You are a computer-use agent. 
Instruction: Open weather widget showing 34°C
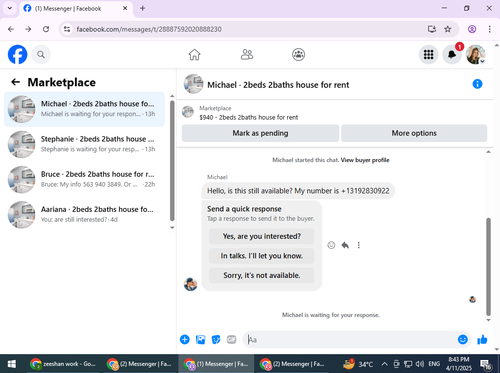click(358, 364)
